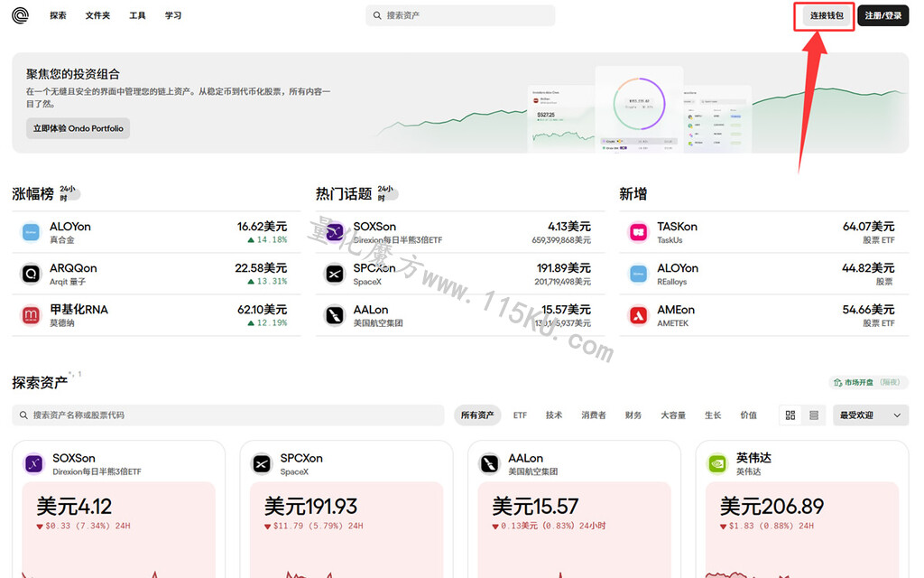
Task: Select the 价值 filter tab
Action: (748, 415)
